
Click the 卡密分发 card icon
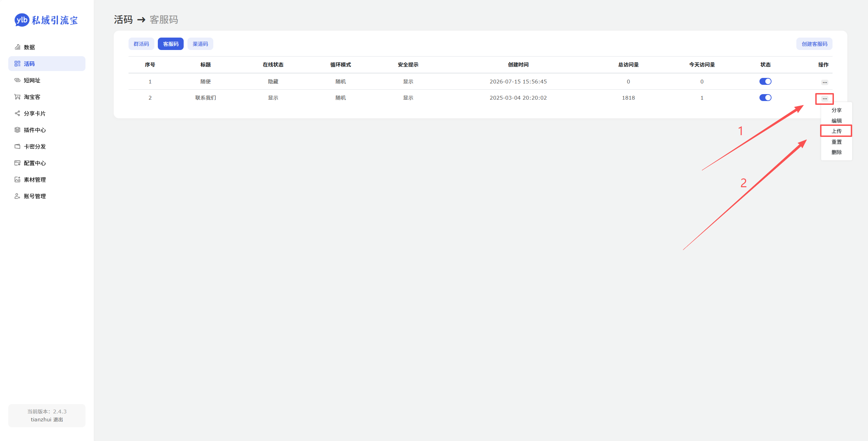[x=17, y=147]
